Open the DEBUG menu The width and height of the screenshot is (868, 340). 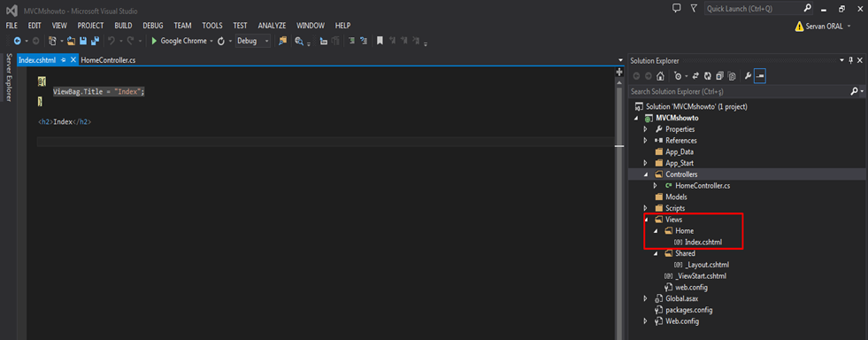153,26
